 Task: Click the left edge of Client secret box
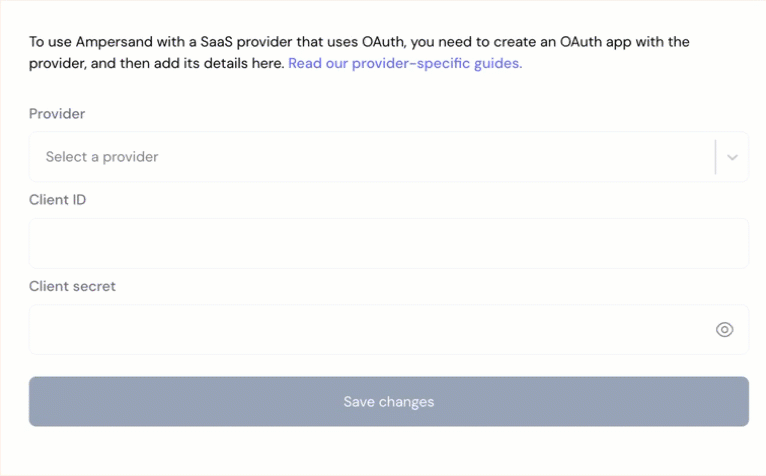point(39,329)
